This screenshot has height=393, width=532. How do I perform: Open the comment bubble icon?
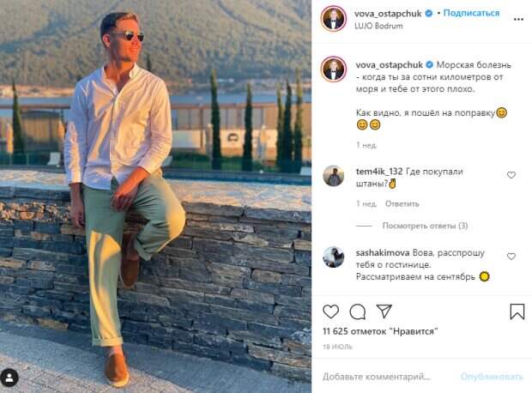tap(358, 311)
